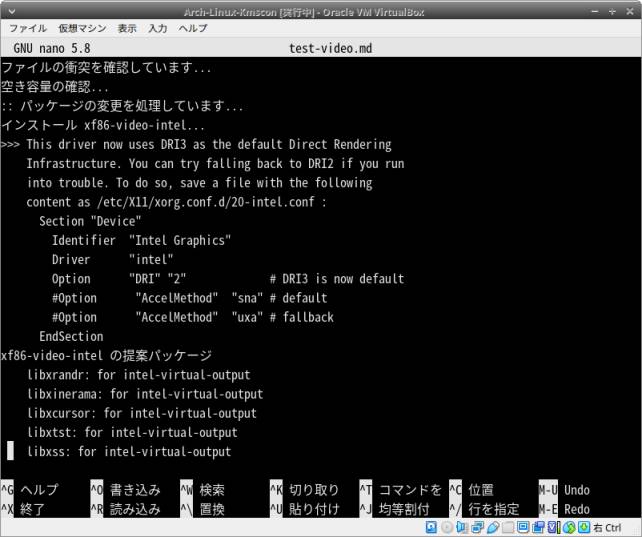Click the xf86-video-intel の提案パッケージ line
The image size is (642, 537).
click(x=106, y=355)
